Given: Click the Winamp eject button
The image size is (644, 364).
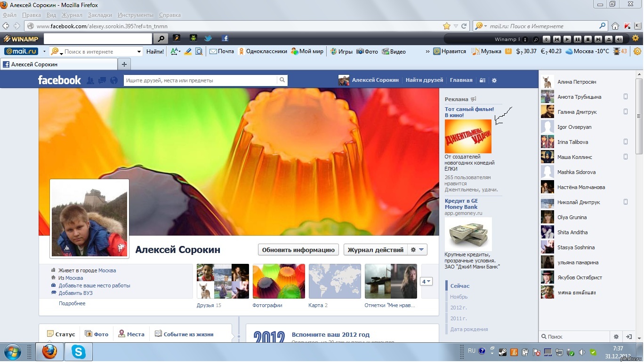Looking at the screenshot, I should tap(609, 39).
